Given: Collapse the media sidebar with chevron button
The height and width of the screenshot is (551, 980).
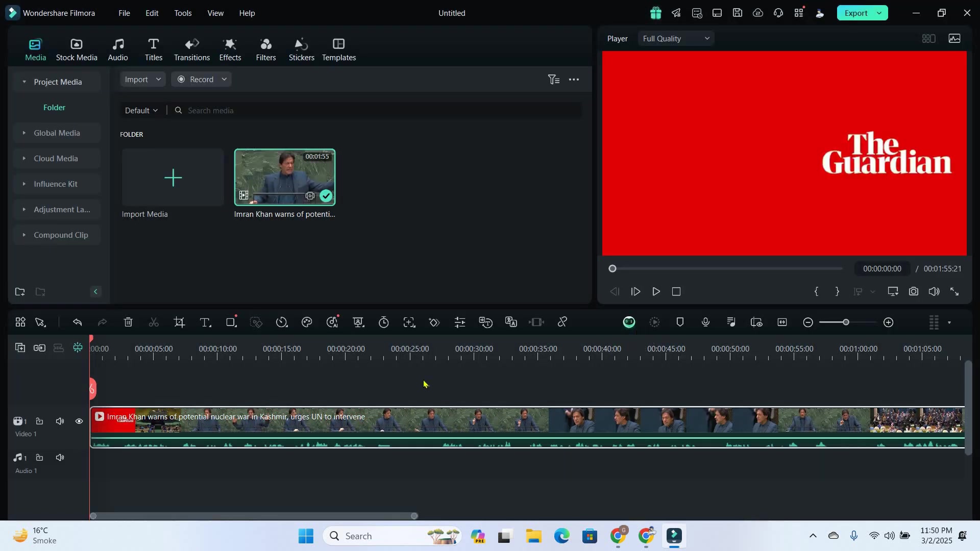Looking at the screenshot, I should [95, 292].
